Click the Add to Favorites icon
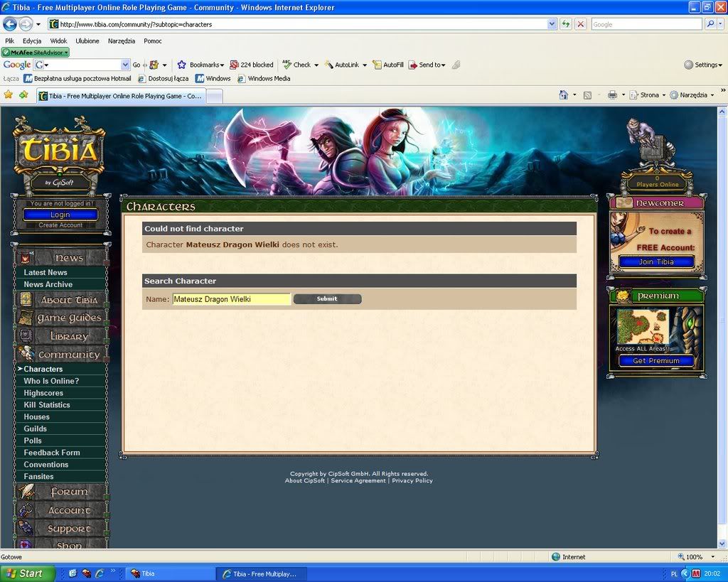Screen dimensions: 728x582 point(23,95)
